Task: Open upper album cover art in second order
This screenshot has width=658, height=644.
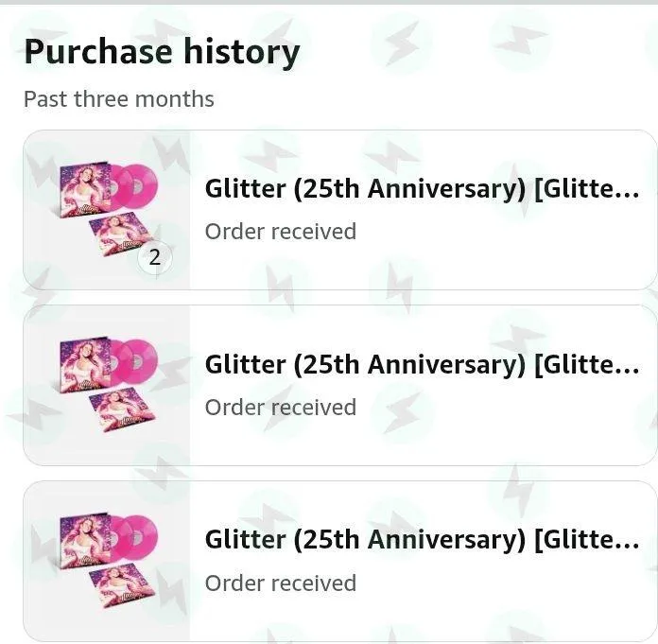Action: click(x=85, y=365)
